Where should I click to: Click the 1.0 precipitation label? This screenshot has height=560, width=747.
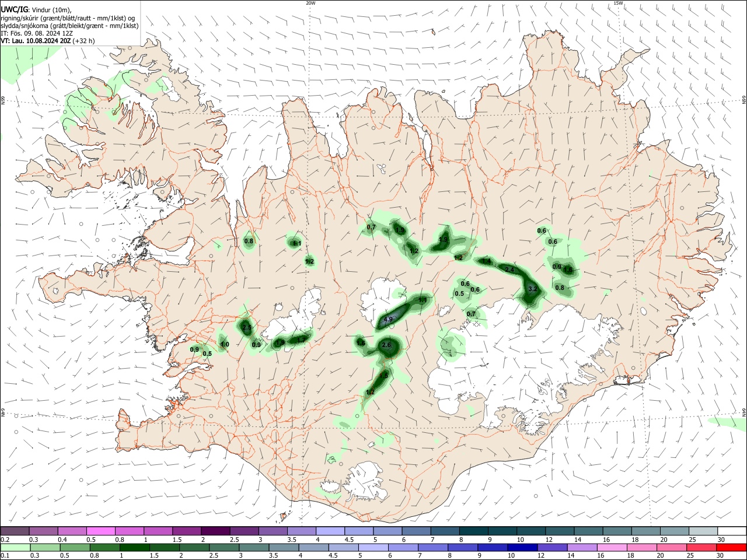point(225,345)
